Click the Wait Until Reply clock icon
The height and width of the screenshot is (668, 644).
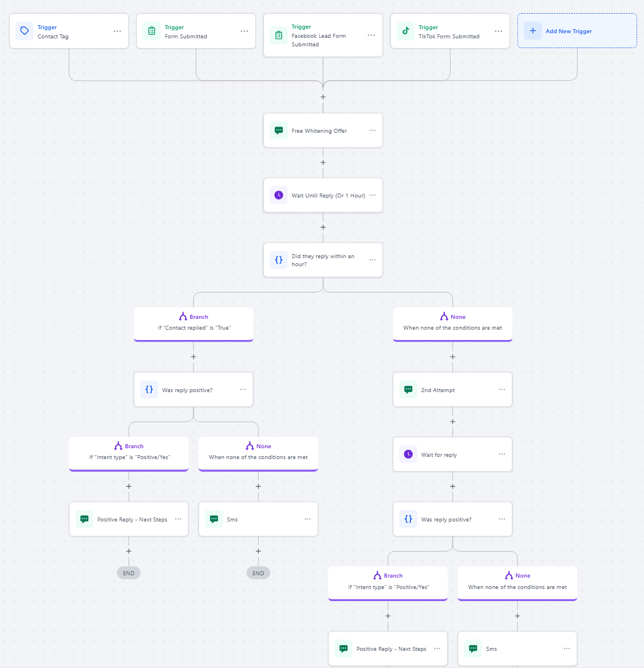[x=279, y=195]
